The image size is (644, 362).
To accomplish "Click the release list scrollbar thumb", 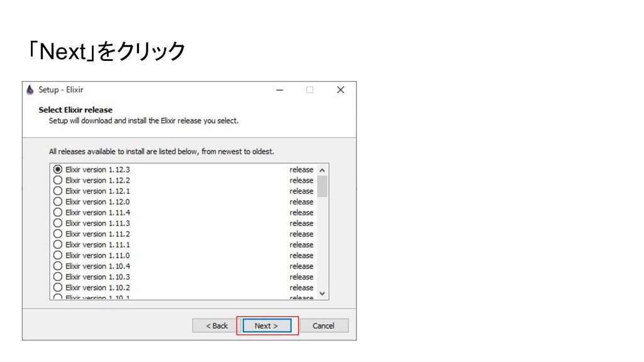I will 323,186.
